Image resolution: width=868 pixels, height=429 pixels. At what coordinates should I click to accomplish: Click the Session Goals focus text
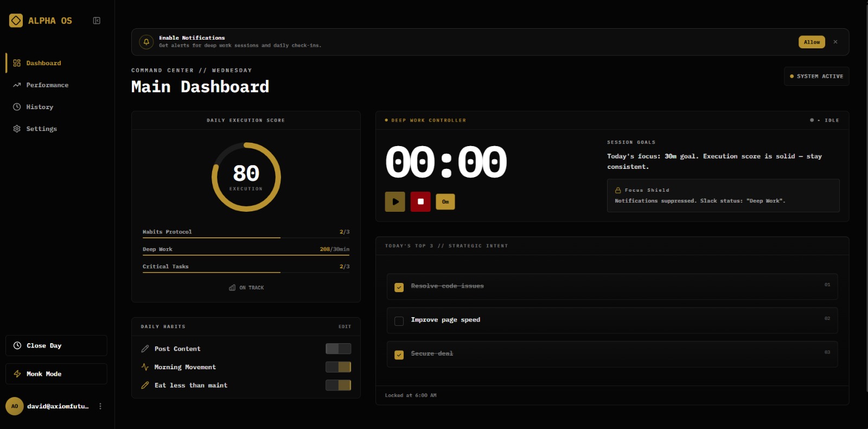(x=714, y=161)
